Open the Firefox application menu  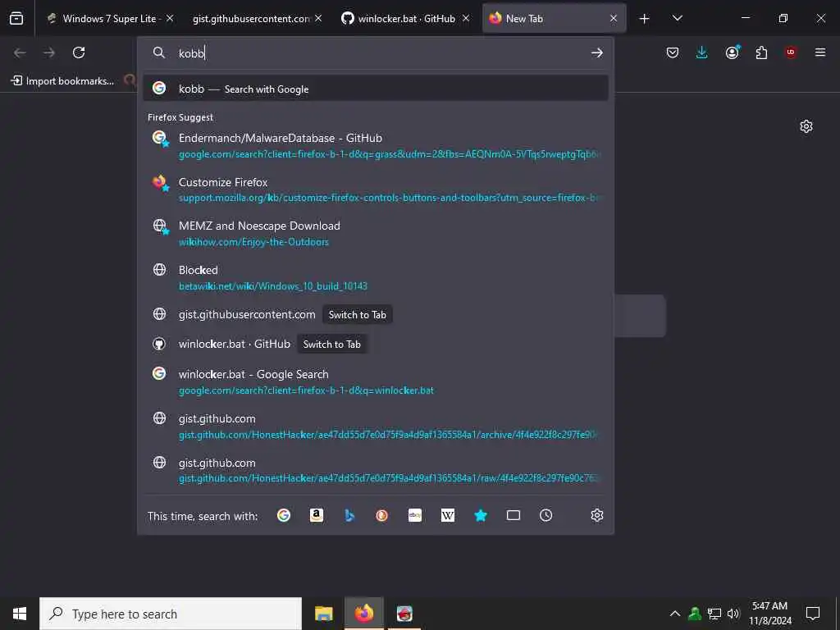pyautogui.click(x=820, y=52)
